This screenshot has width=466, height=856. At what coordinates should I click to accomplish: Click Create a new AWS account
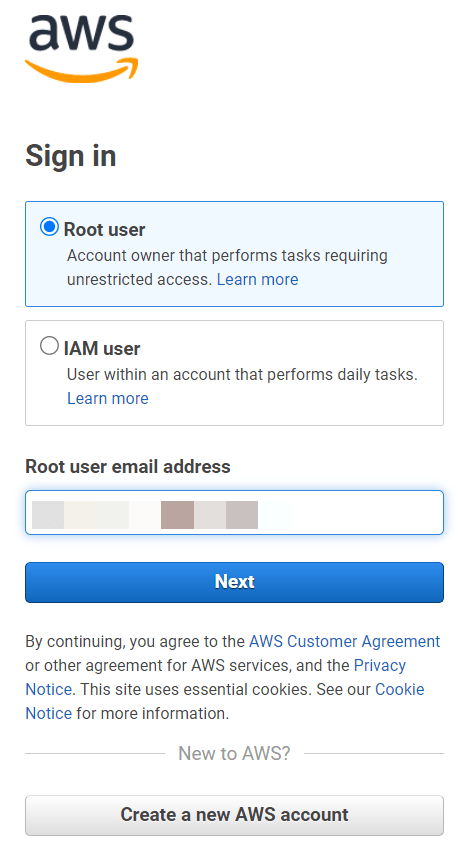[234, 815]
